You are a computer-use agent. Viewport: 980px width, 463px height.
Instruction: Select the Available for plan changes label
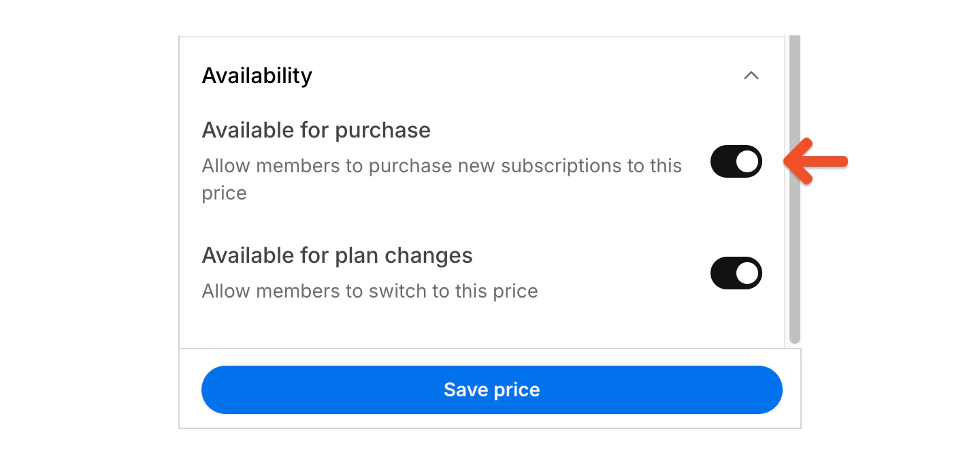(338, 255)
